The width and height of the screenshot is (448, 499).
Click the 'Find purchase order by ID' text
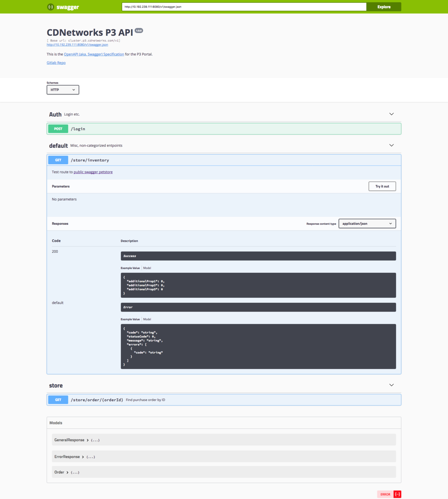[x=146, y=400]
